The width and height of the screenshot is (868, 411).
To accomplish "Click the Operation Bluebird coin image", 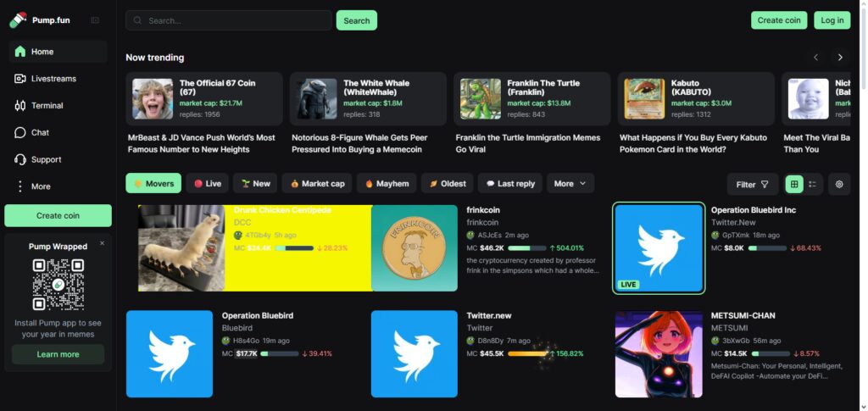I will tap(170, 354).
